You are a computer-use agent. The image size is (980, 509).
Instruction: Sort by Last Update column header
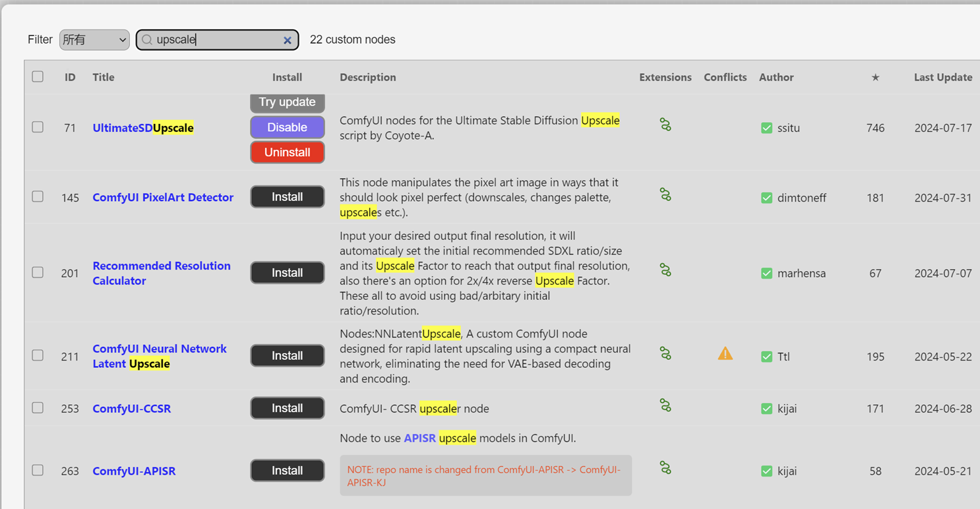(x=943, y=77)
